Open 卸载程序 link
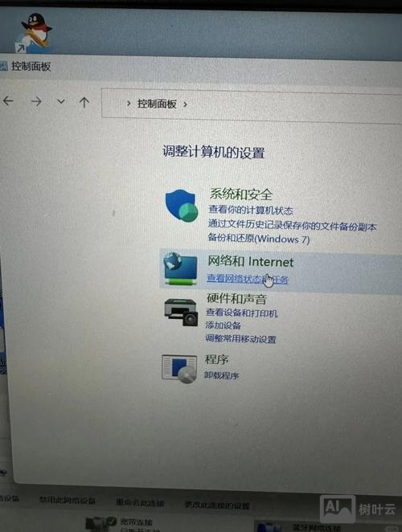 221,375
